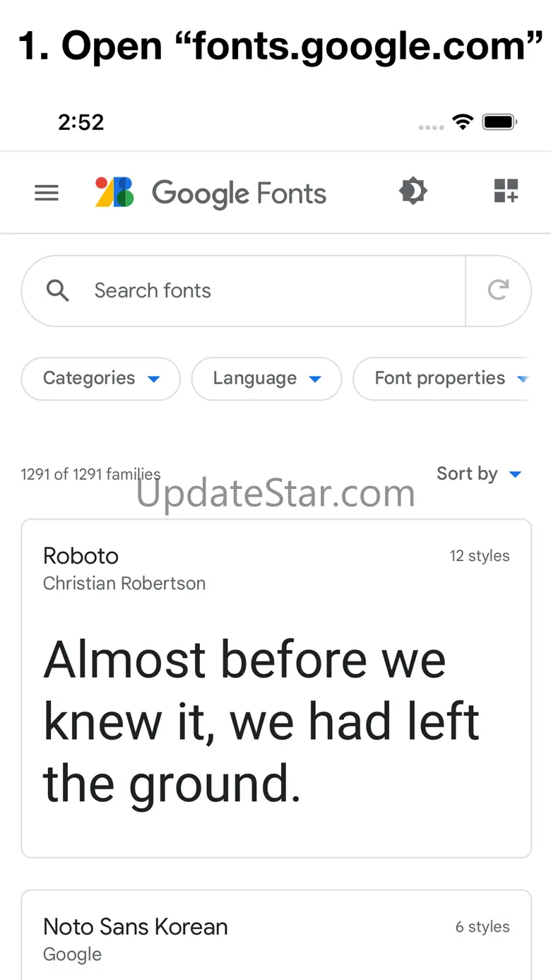The width and height of the screenshot is (551, 980).
Task: Click the magnifier search icon
Action: [x=58, y=290]
